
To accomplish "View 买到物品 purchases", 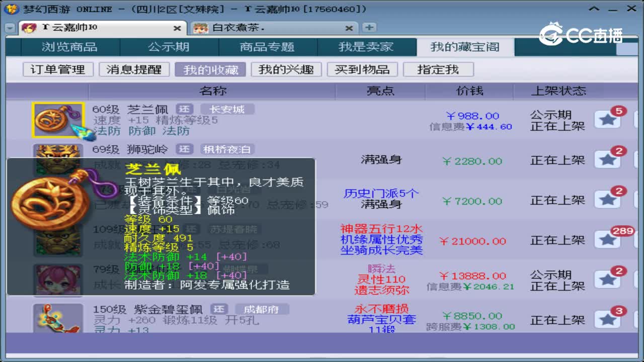I will pyautogui.click(x=362, y=69).
